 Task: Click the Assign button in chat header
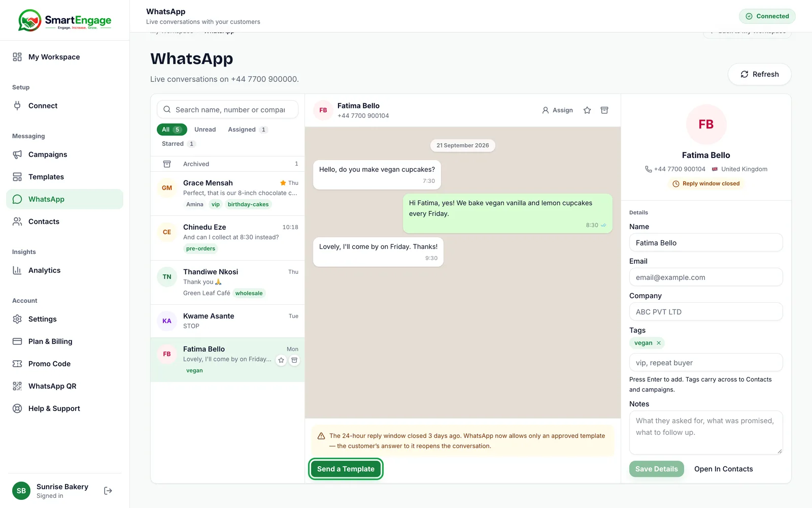[557, 110]
